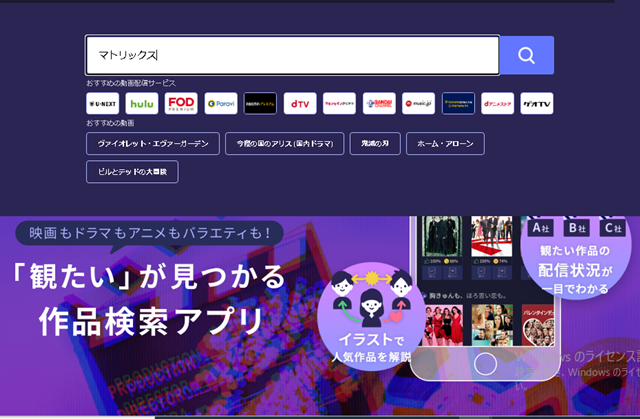Pick the black ABEMA Premium icon
The height and width of the screenshot is (419, 640).
(260, 103)
